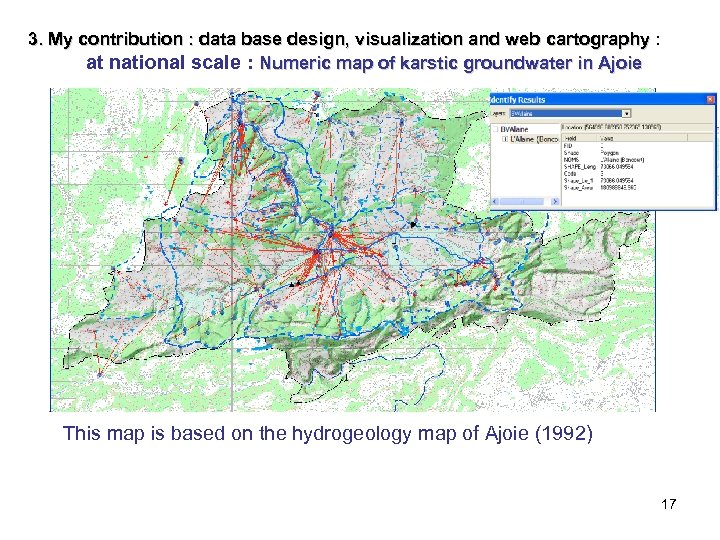Select the BVAlaine tree entry
Screen dimensions: 720x540
coord(514,129)
